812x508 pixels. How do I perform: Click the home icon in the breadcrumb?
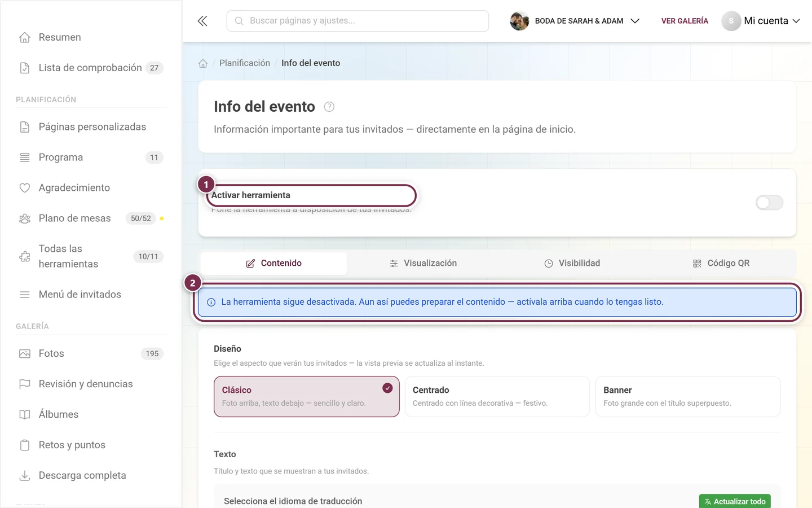coord(203,63)
